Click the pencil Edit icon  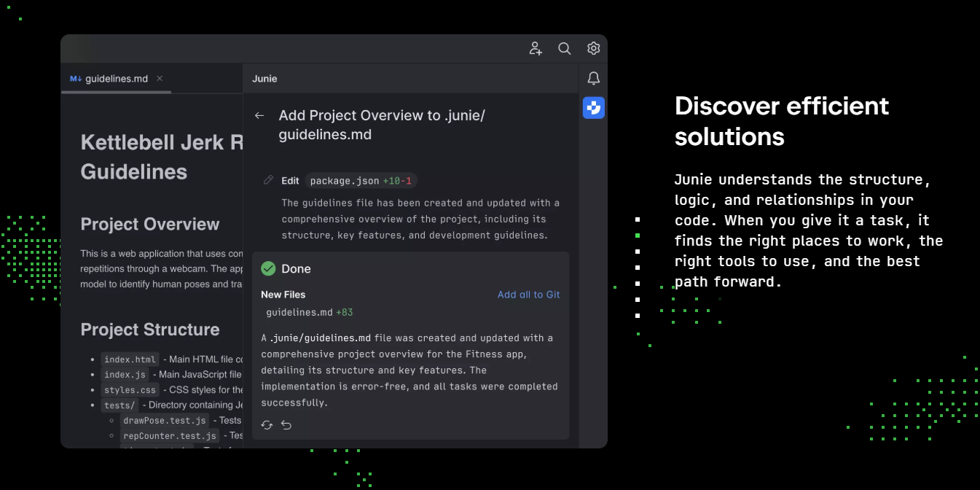(x=268, y=180)
